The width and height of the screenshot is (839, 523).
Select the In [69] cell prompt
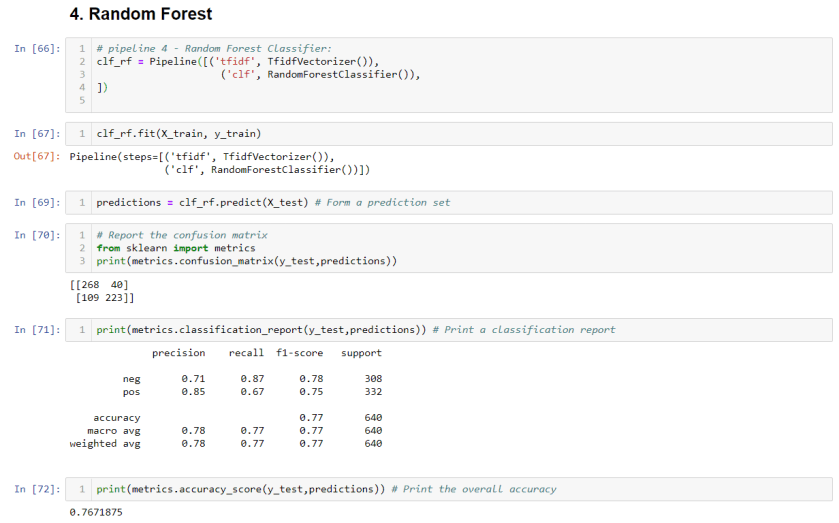[37, 203]
